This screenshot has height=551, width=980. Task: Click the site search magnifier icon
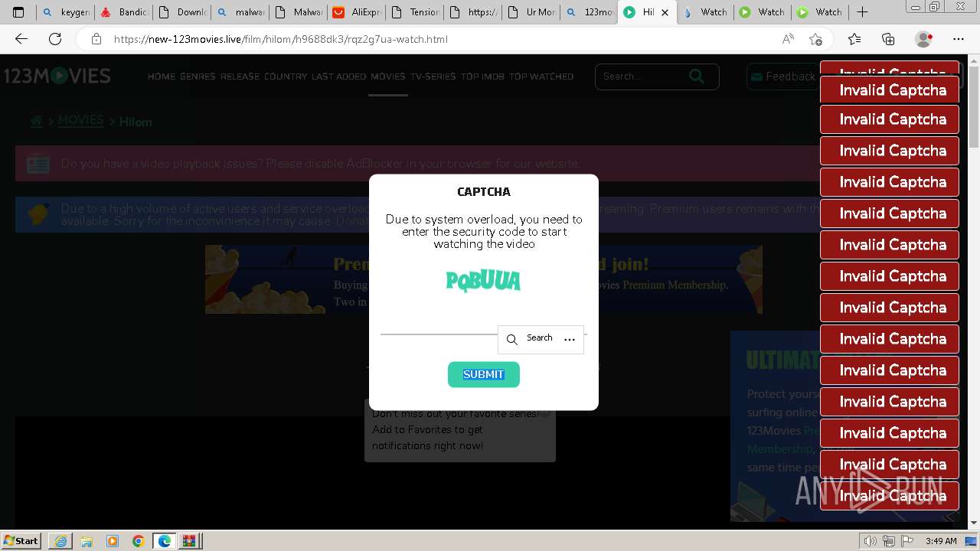pyautogui.click(x=696, y=76)
